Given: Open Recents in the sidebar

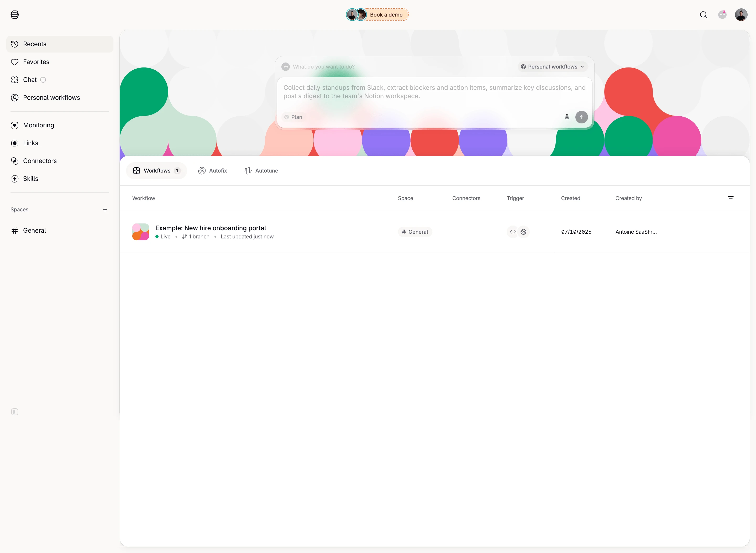Looking at the screenshot, I should click(x=60, y=44).
